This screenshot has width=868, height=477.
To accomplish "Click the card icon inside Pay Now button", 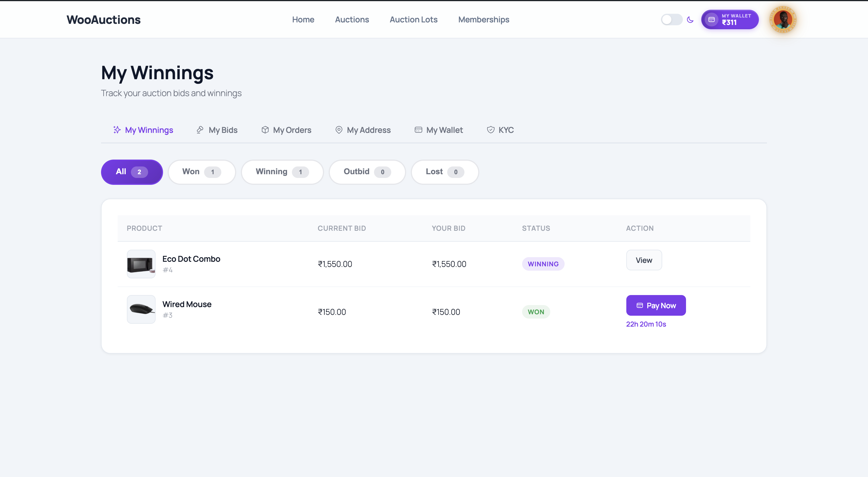I will click(x=640, y=305).
